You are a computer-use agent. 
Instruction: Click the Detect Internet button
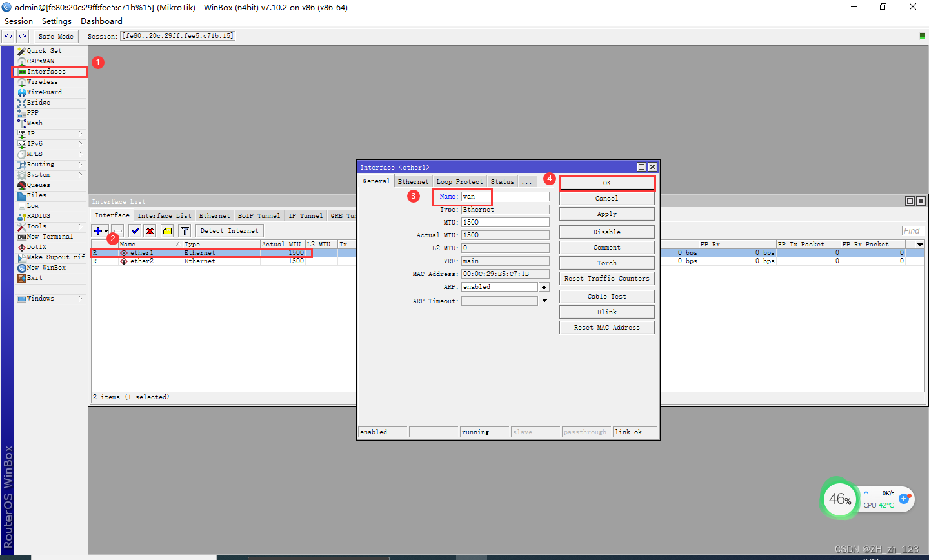(229, 231)
